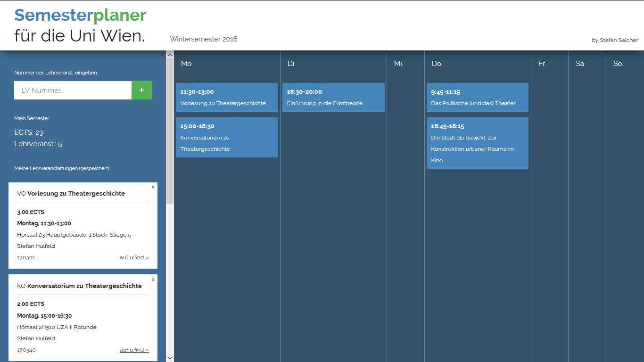The image size is (644, 362).
Task: Select the Monday 15:00-16:30 Konversatorium calendar entry
Action: 227,137
